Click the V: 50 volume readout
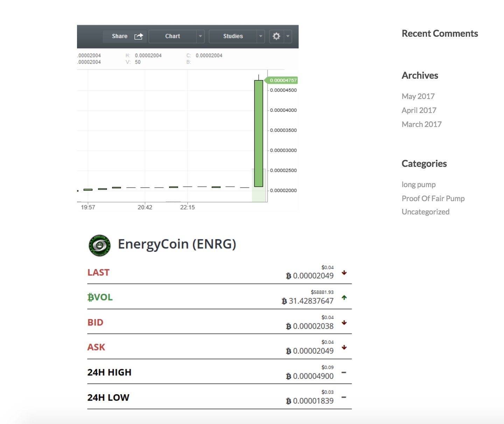This screenshot has height=424, width=504. pos(133,62)
